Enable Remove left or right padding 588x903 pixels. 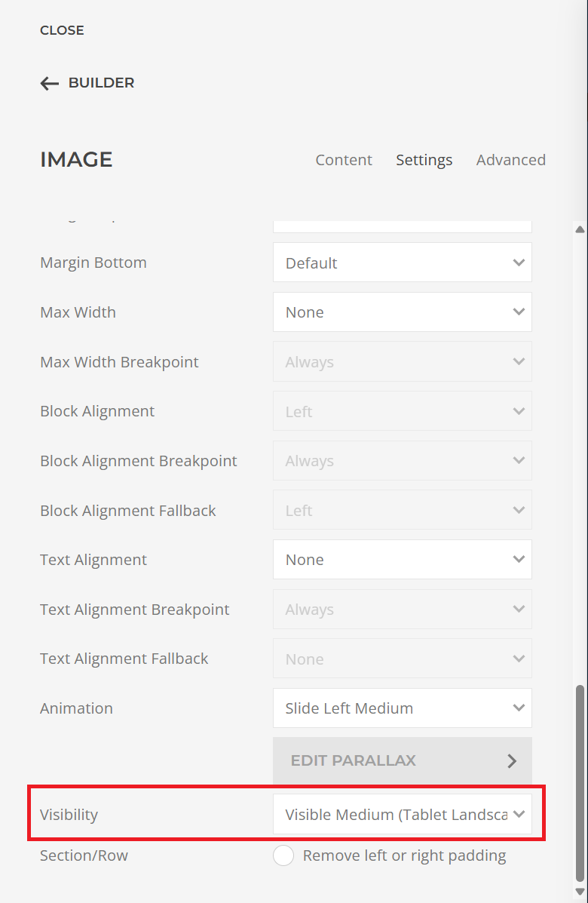pos(283,855)
